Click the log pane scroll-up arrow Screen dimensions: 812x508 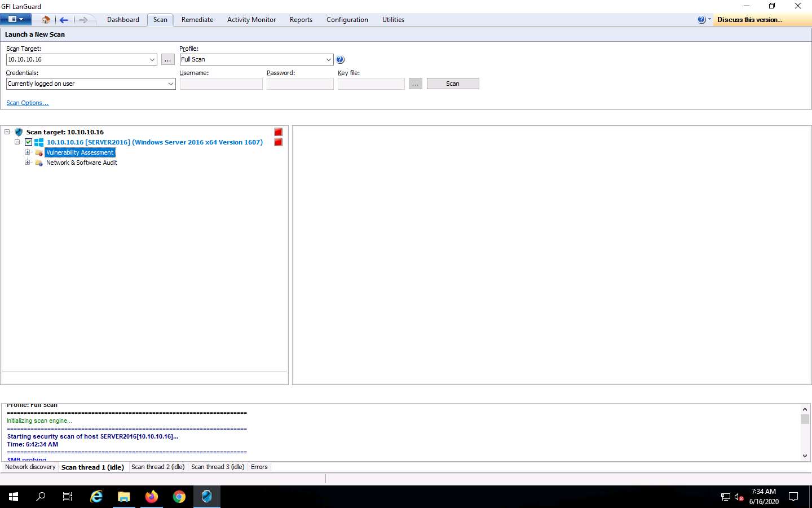(x=805, y=409)
